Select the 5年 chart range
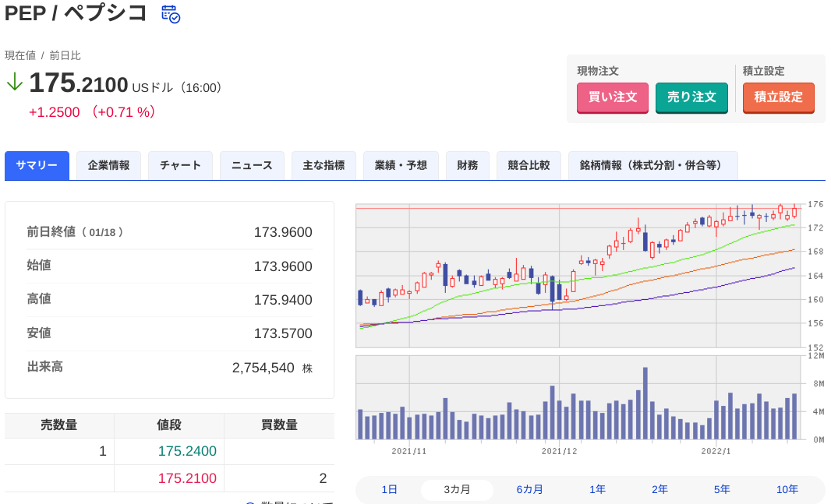The image size is (831, 504). tap(721, 489)
